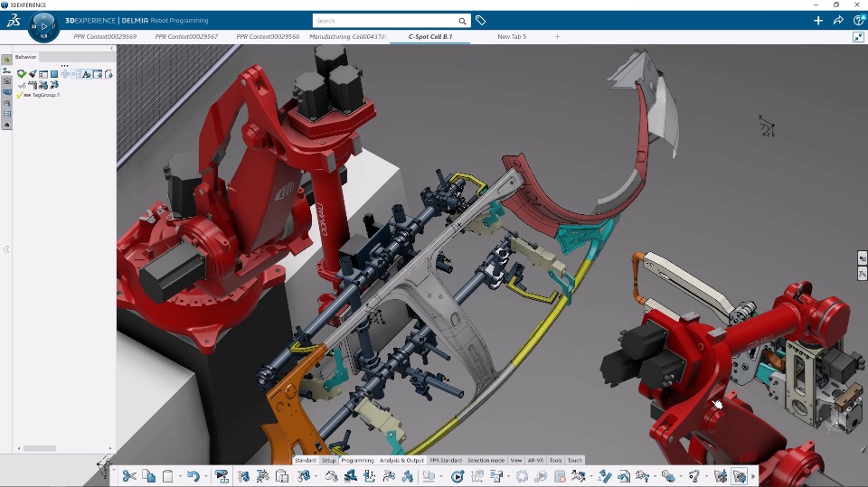Click the list sidebar icon
868x487 pixels.
(6, 114)
